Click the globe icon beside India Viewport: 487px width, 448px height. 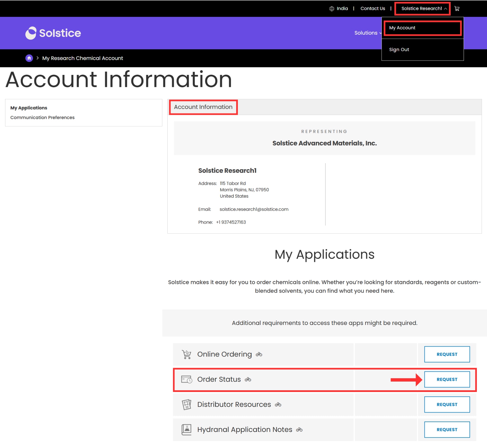pos(332,9)
